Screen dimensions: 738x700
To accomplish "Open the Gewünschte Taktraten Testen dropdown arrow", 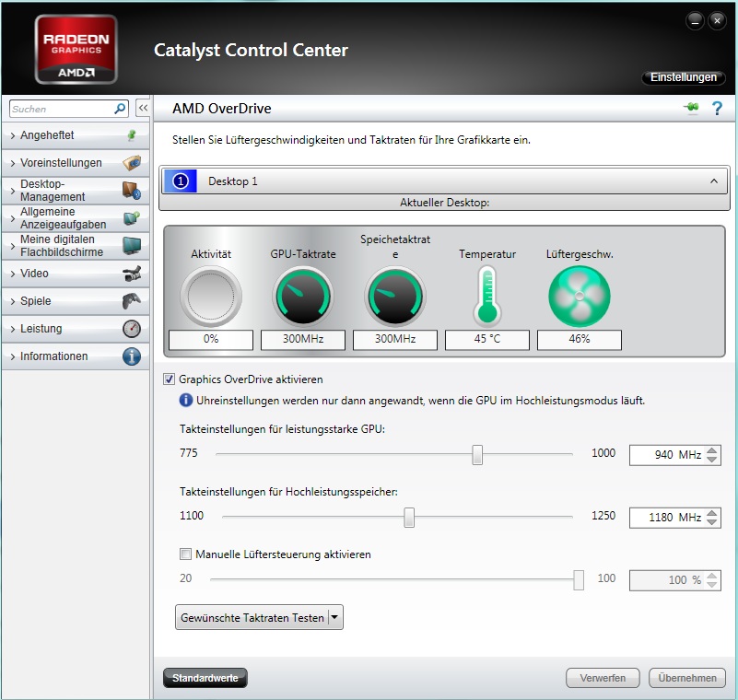I will click(334, 617).
